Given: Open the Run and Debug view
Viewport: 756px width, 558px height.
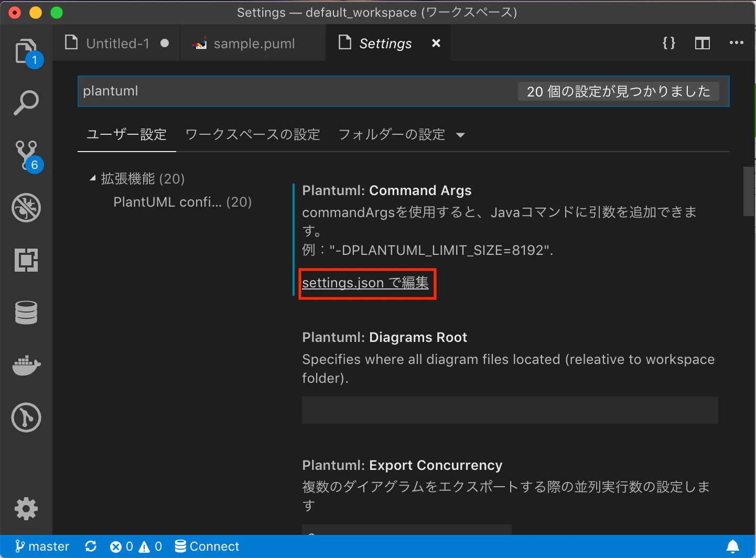Looking at the screenshot, I should [26, 208].
